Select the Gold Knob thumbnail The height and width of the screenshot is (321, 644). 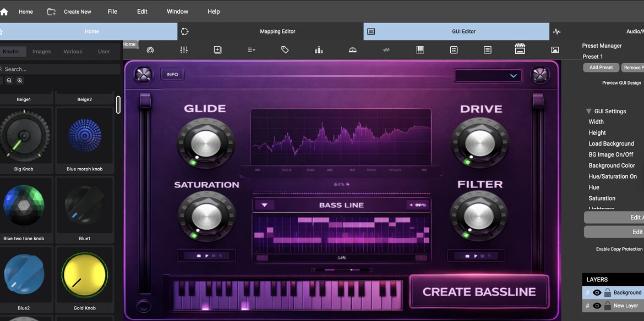tap(84, 274)
